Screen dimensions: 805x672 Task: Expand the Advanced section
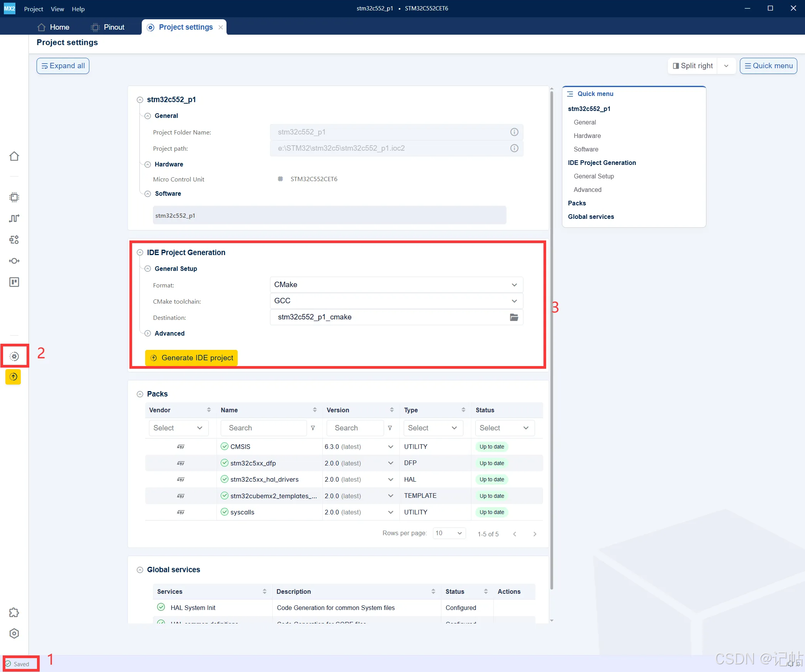pyautogui.click(x=148, y=333)
